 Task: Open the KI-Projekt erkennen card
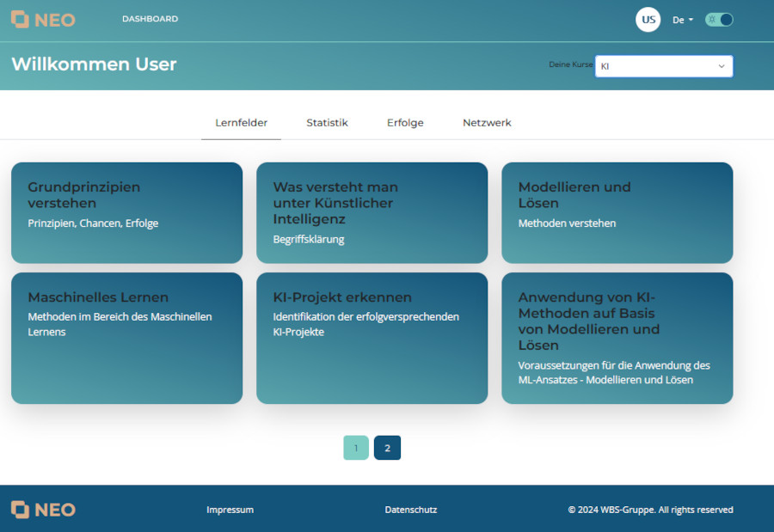(x=372, y=338)
